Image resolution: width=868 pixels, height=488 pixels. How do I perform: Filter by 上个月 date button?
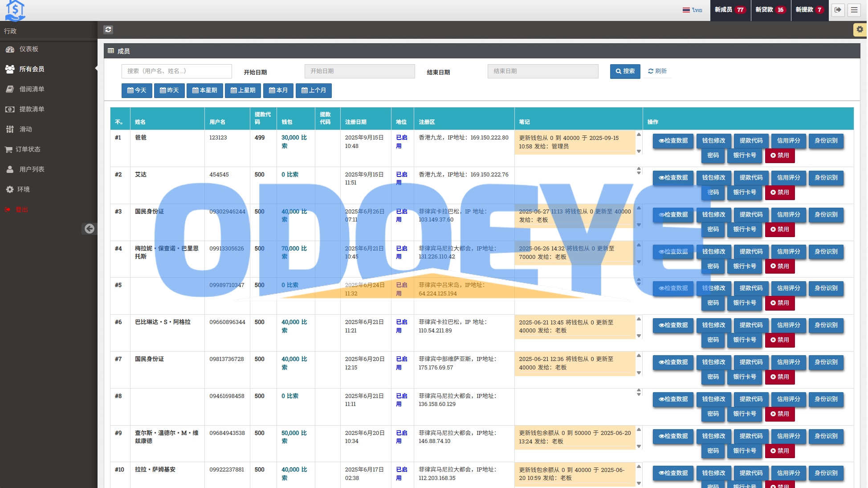314,90
